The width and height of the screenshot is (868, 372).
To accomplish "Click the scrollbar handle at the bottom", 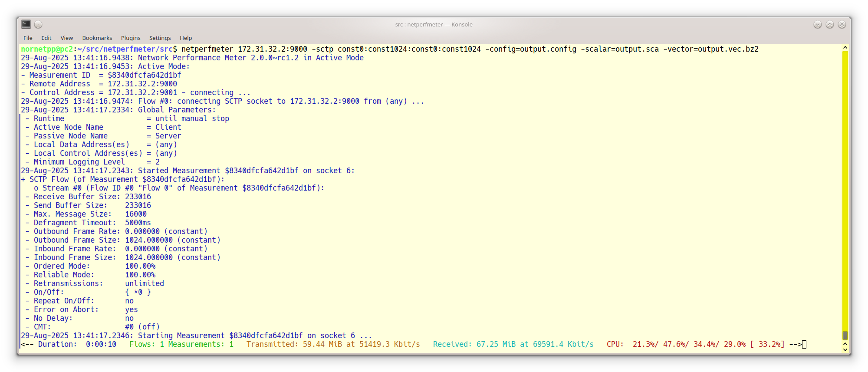I will tap(845, 336).
